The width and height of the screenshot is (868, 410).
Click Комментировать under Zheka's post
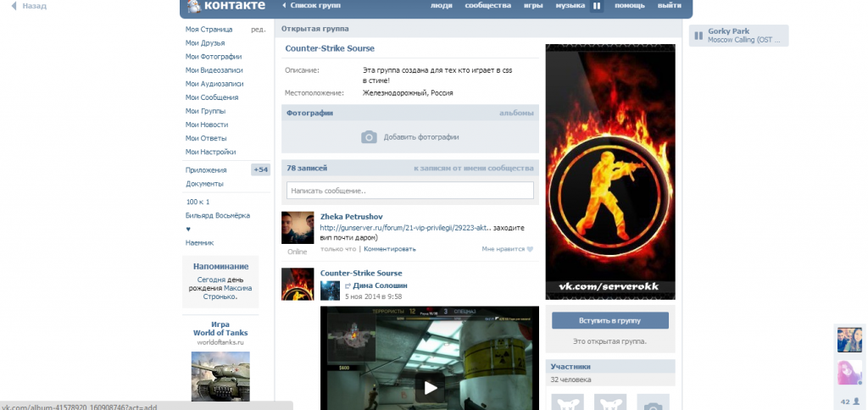(390, 250)
